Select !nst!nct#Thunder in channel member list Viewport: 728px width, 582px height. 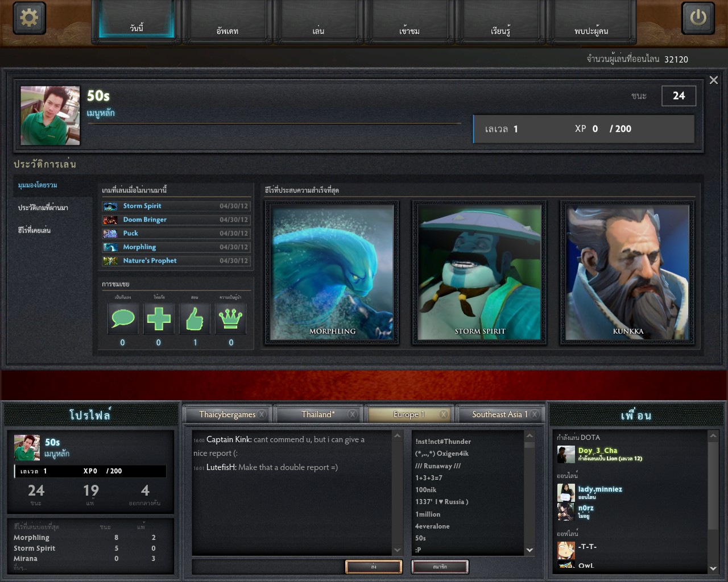tap(443, 442)
